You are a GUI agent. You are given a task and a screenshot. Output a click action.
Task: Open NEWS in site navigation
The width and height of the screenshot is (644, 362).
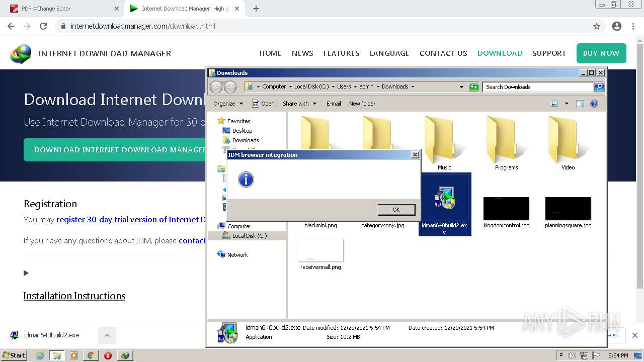tap(302, 53)
